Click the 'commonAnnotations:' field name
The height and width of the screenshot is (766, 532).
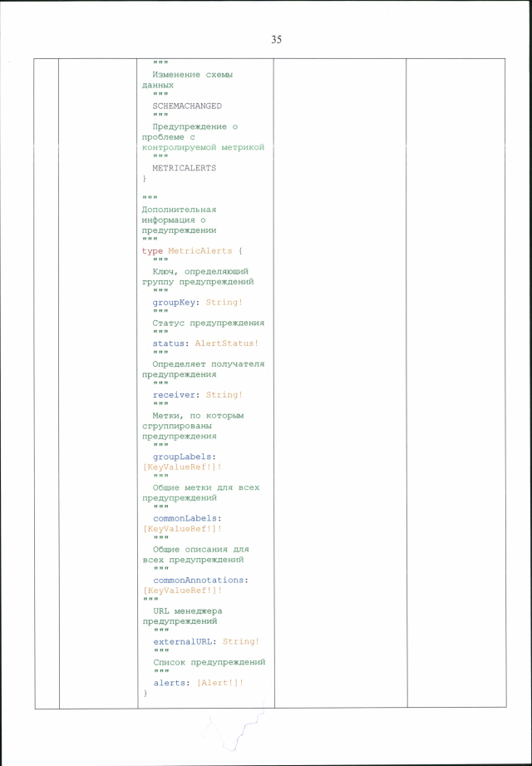pyautogui.click(x=201, y=580)
